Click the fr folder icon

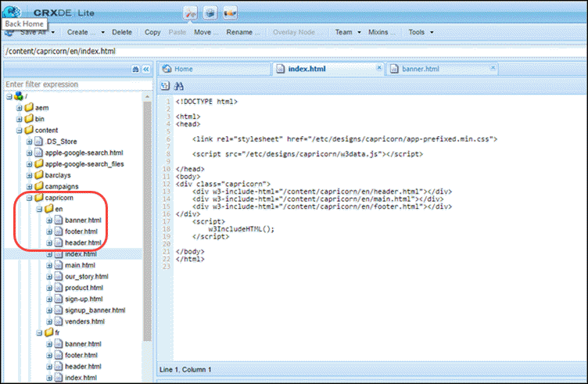tap(48, 332)
